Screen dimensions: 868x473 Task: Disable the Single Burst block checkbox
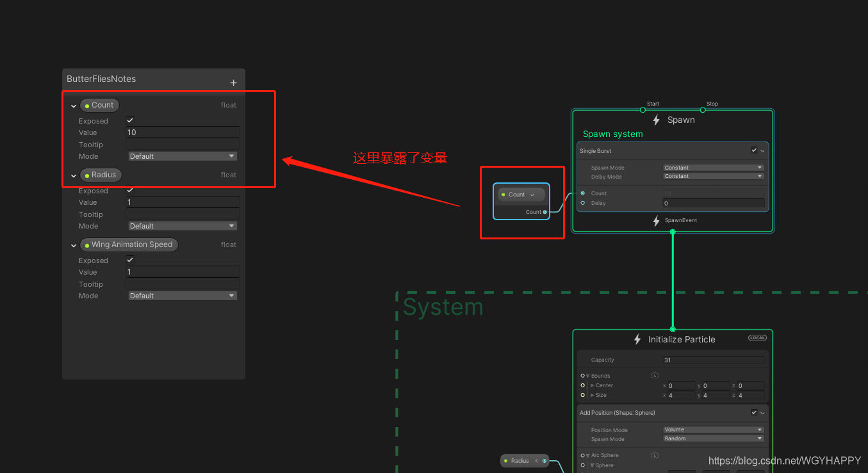[x=754, y=151]
